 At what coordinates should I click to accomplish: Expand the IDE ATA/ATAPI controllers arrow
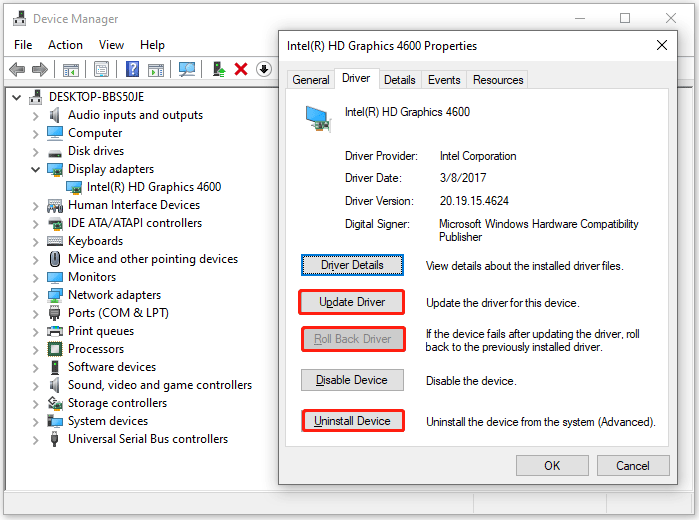[36, 223]
